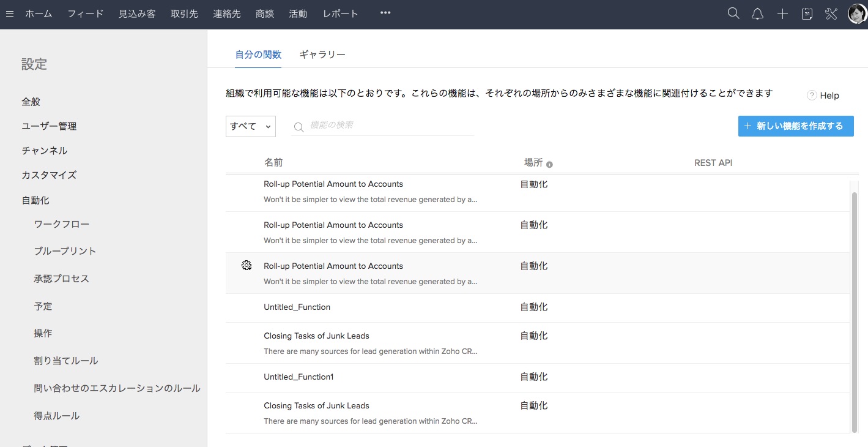868x447 pixels.
Task: Open the Untitled_Function1 entry
Action: [299, 377]
